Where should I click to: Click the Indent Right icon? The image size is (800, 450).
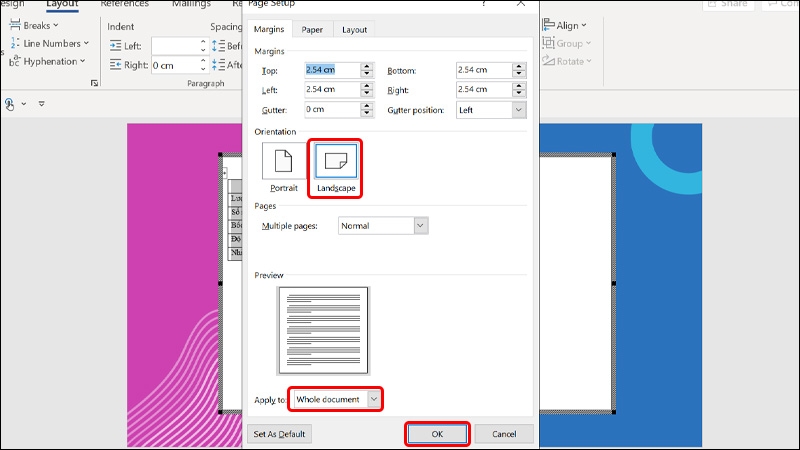tap(115, 65)
